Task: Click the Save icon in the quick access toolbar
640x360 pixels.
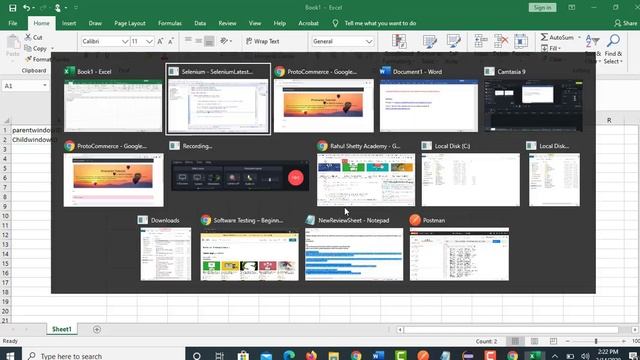Action: click(x=13, y=7)
